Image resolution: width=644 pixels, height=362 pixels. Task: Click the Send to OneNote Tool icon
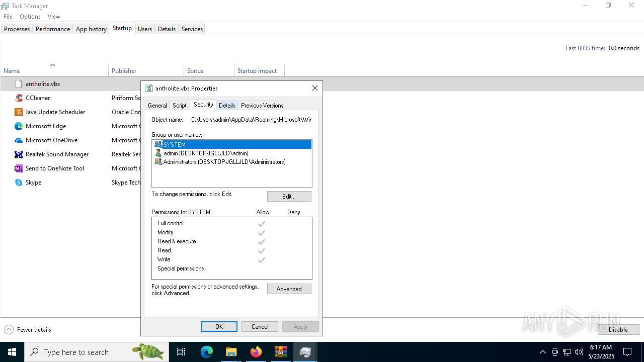point(19,168)
